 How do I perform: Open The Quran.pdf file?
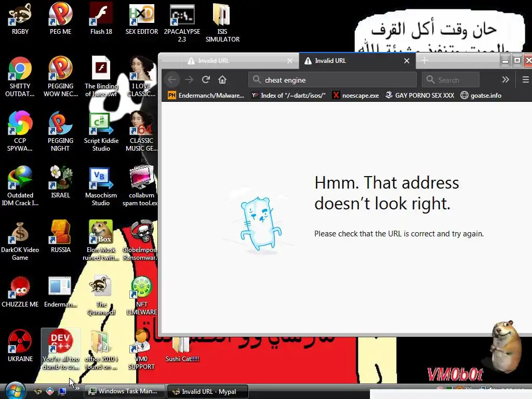[101, 296]
